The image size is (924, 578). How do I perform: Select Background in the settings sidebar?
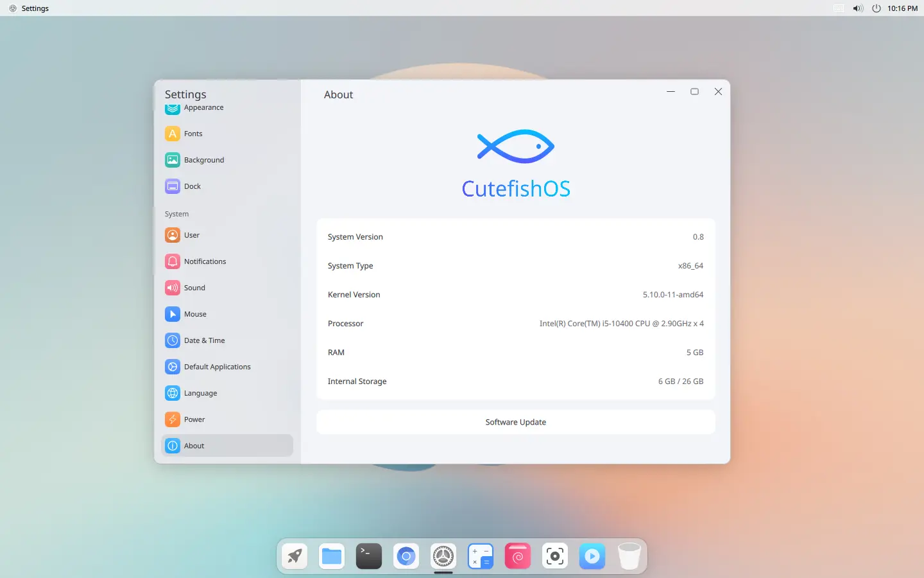[x=203, y=160]
